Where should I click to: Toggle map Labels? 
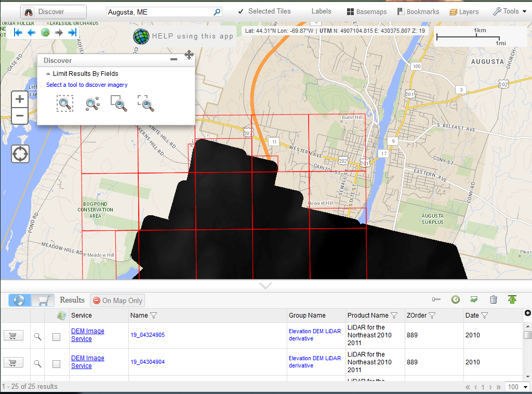pyautogui.click(x=321, y=11)
